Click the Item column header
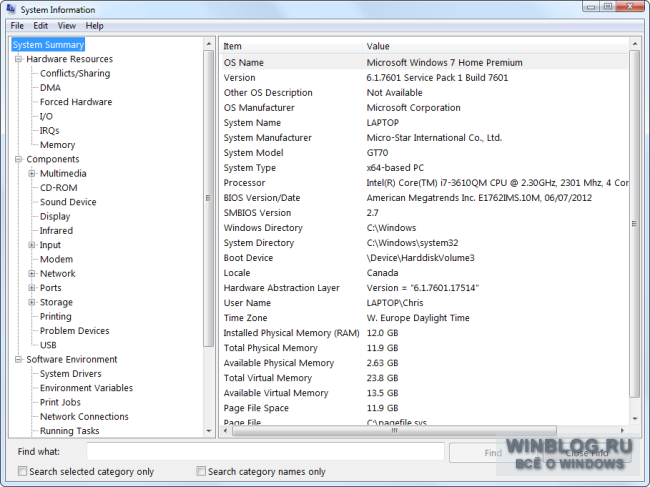 (x=291, y=46)
